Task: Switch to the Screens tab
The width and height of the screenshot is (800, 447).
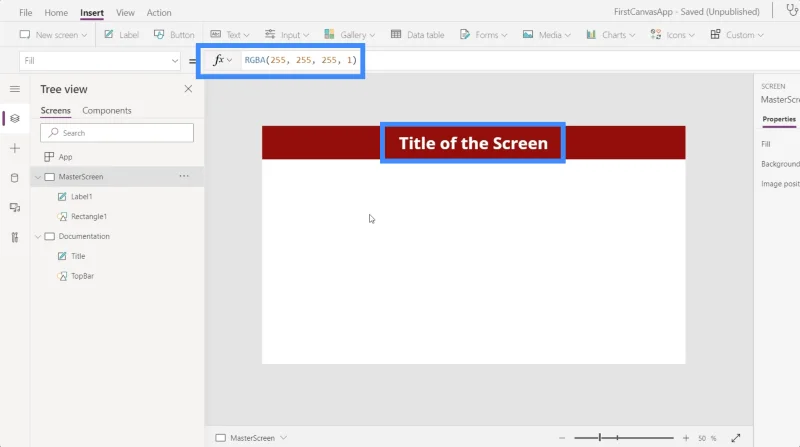Action: [x=56, y=111]
